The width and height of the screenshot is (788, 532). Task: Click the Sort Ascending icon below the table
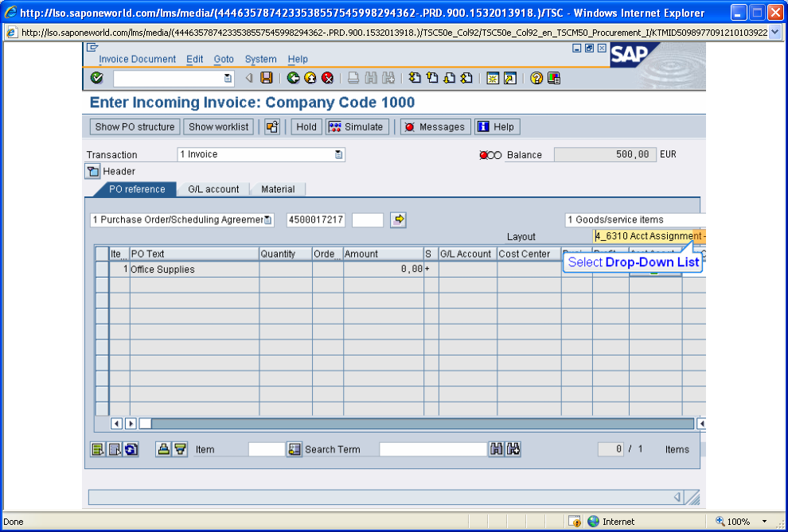tap(163, 449)
